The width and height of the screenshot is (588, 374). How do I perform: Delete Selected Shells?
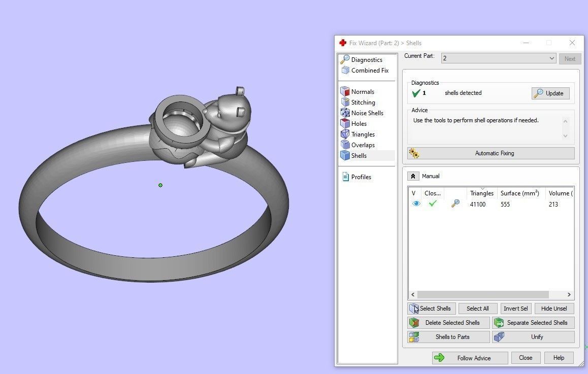(x=448, y=323)
